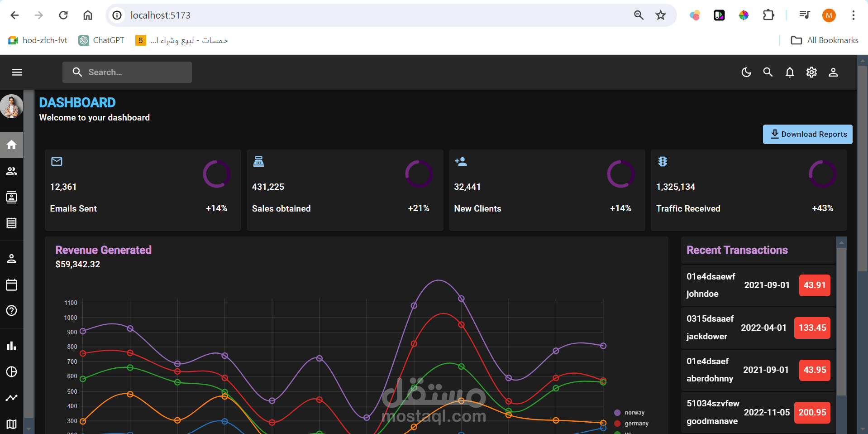Open contacts information icon in sidebar
Image resolution: width=868 pixels, height=434 pixels.
coord(11,197)
